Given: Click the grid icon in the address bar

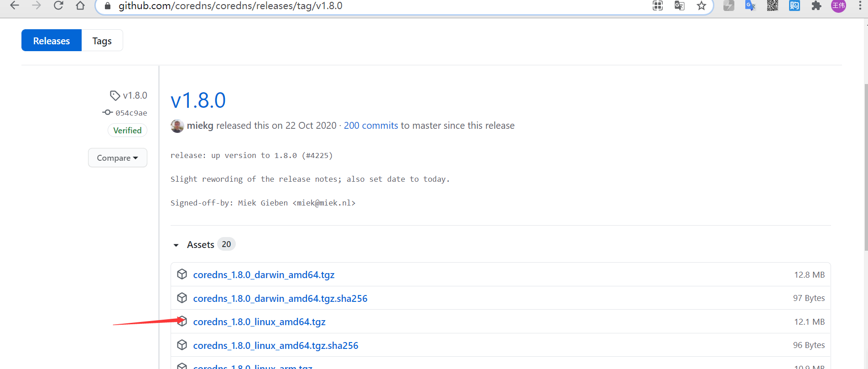Looking at the screenshot, I should (658, 5).
